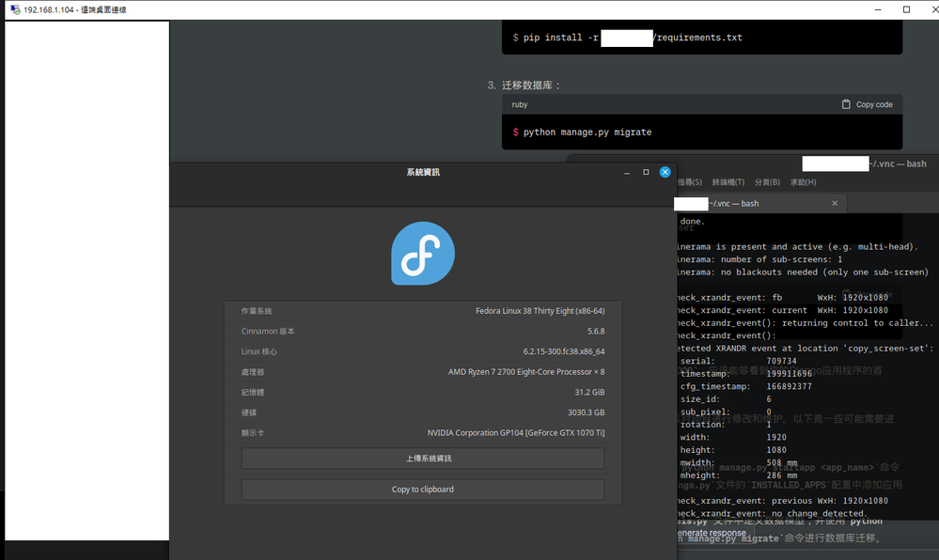939x560 pixels.
Task: Click the 硬碟 label
Action: point(248,412)
